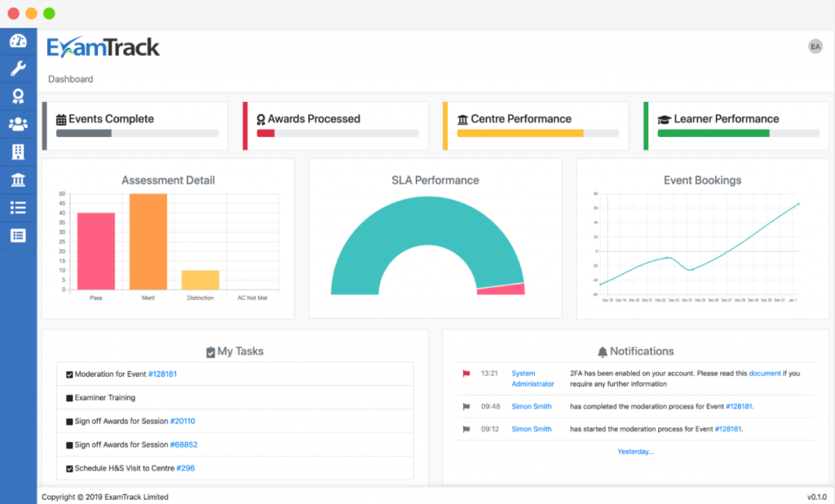Screen dimensions: 835x504
Task: Click the graduation cap icon beside Learner Performance
Action: tap(664, 119)
